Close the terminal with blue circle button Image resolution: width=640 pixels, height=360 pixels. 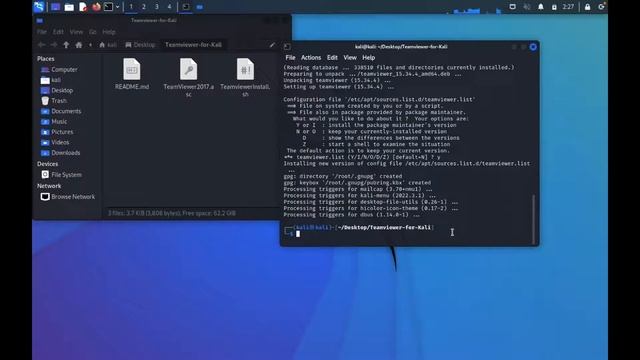pyautogui.click(x=533, y=47)
